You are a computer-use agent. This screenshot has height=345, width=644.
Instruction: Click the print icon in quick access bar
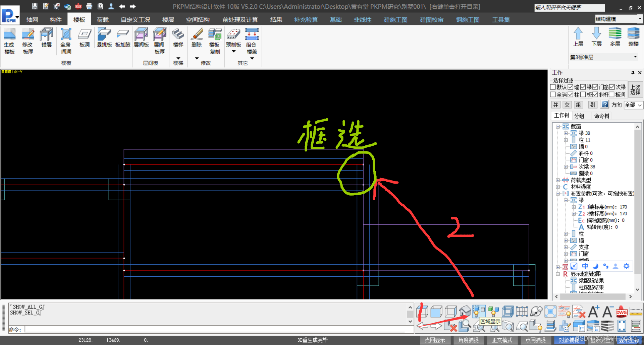coord(89,6)
